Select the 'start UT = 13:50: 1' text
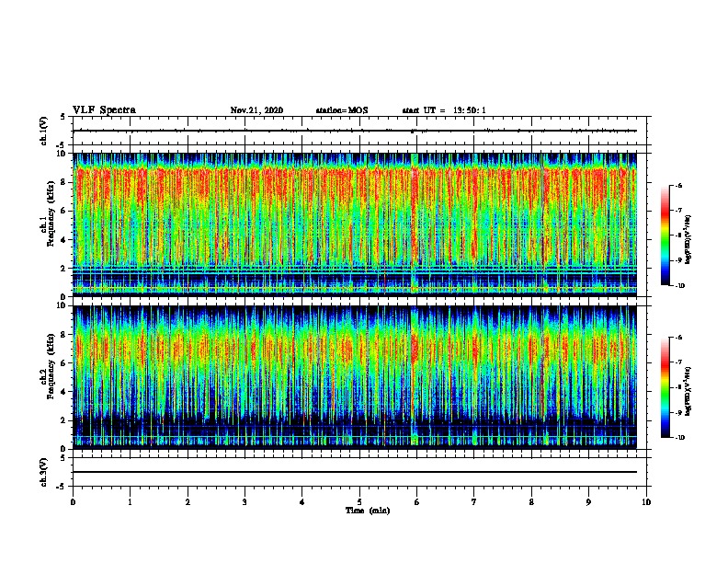728x563 pixels. [x=444, y=110]
